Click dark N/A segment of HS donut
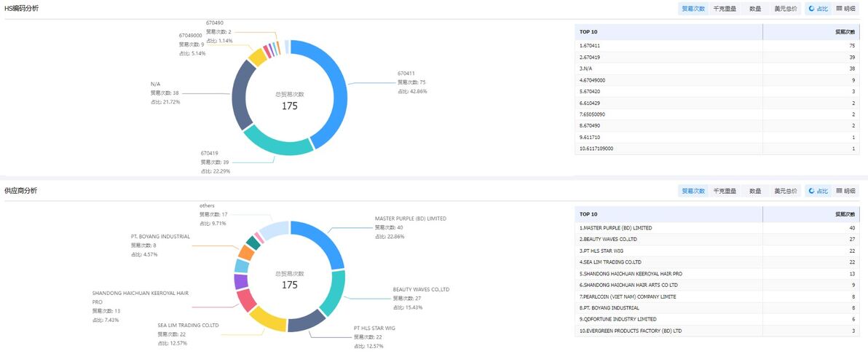 241,95
